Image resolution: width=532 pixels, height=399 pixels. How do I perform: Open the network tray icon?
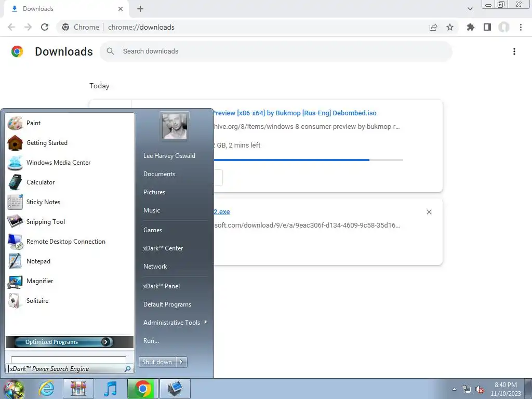click(467, 390)
